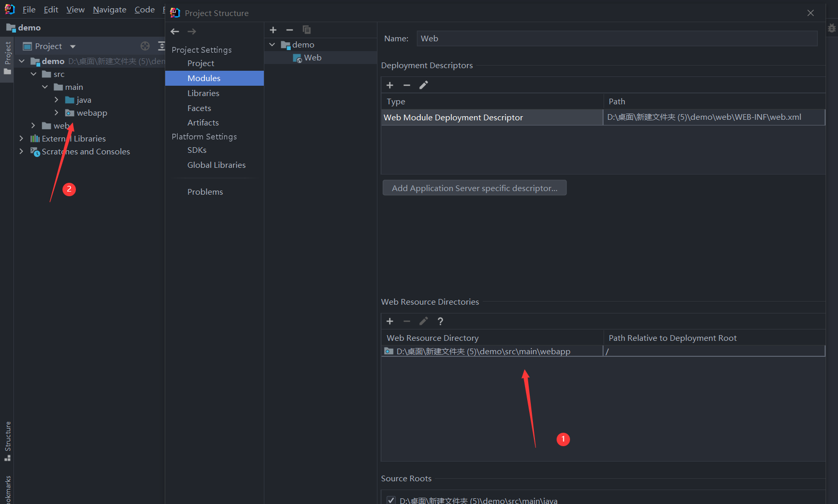Viewport: 838px width, 504px height.
Task: Click the back navigation arrow in Project Structure
Action: (x=175, y=31)
